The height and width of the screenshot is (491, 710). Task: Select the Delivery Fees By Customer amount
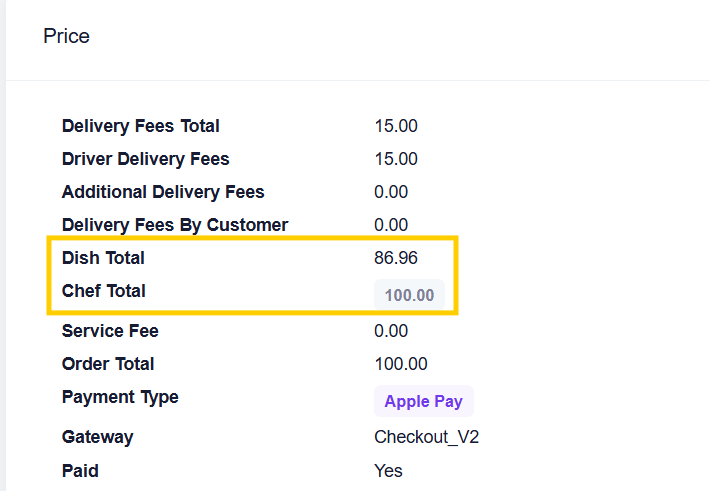click(391, 225)
